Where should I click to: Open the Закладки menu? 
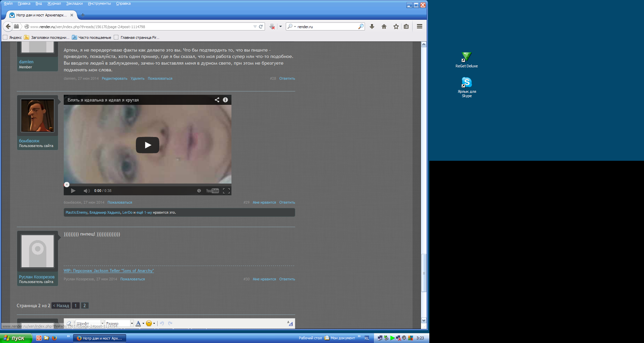click(x=74, y=3)
